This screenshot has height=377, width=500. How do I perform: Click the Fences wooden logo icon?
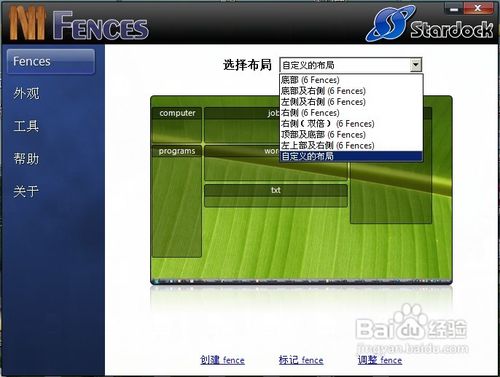click(x=27, y=23)
